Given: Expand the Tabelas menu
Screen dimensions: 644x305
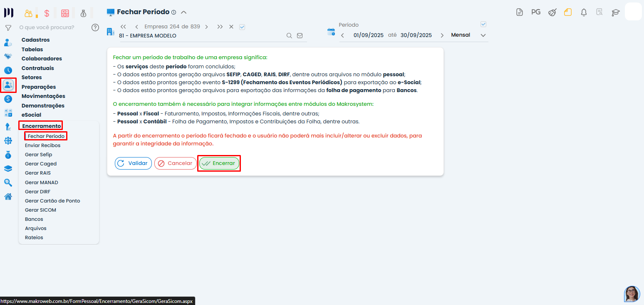Looking at the screenshot, I should coord(32,50).
